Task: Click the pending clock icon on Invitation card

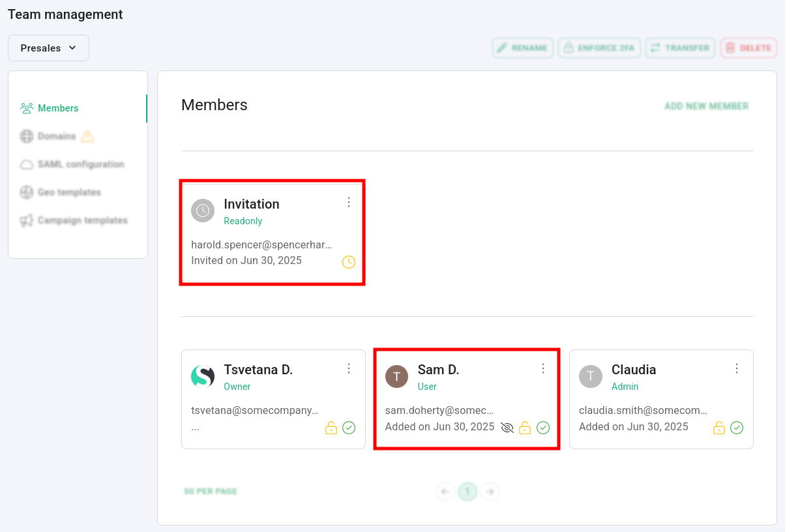Action: pyautogui.click(x=349, y=262)
